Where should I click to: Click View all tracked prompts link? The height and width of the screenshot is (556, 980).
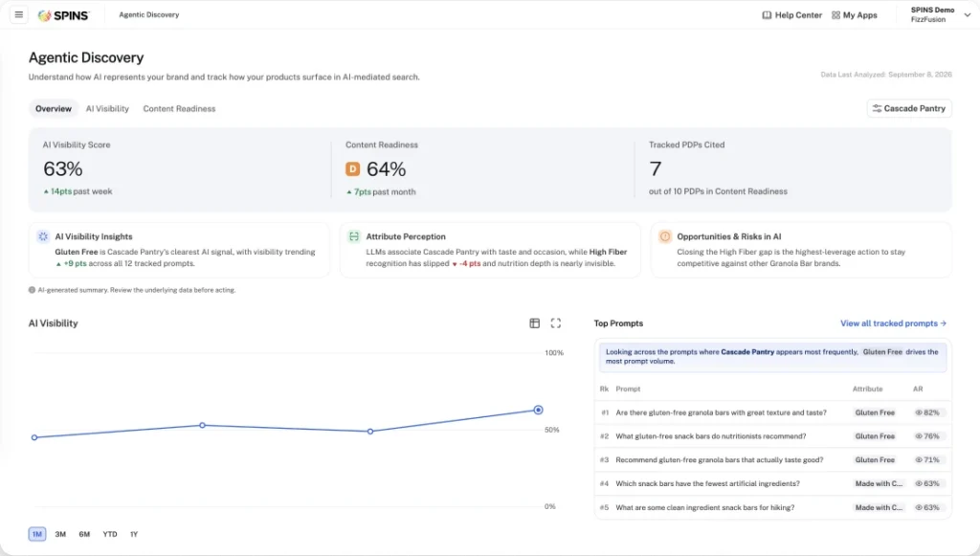(x=893, y=323)
